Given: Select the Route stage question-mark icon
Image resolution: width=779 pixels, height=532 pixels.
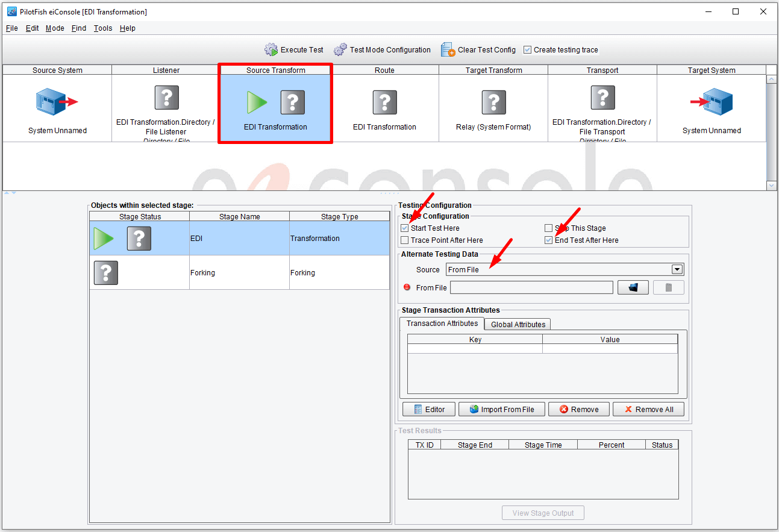Looking at the screenshot, I should tap(384, 102).
